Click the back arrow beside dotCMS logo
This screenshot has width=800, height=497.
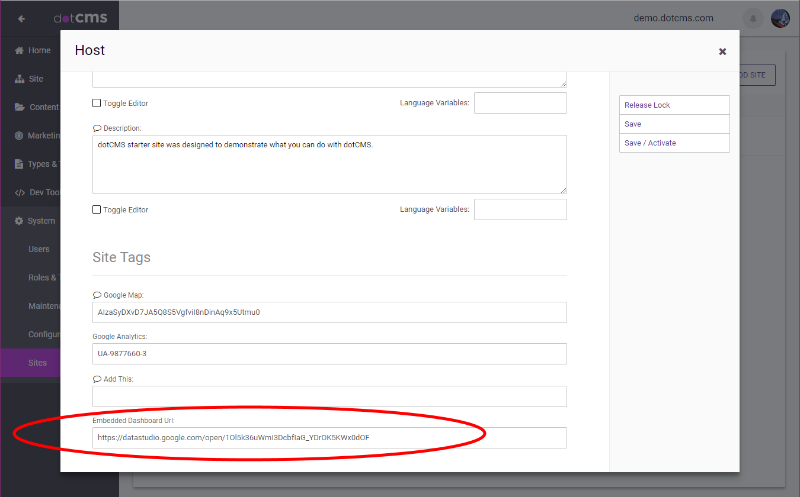click(21, 19)
